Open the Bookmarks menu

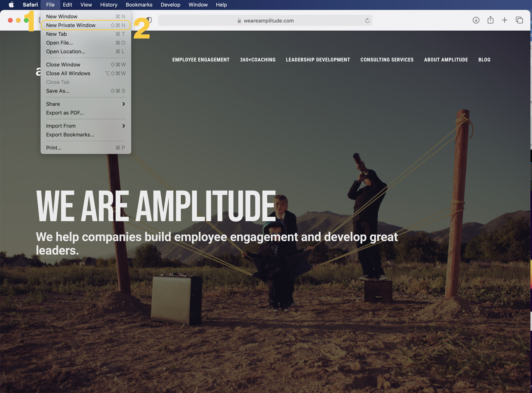tap(139, 5)
